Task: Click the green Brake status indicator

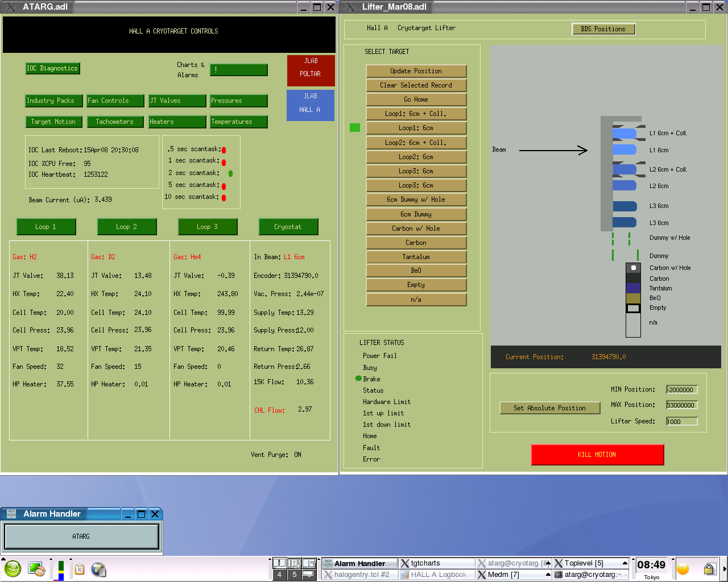Action: 358,379
